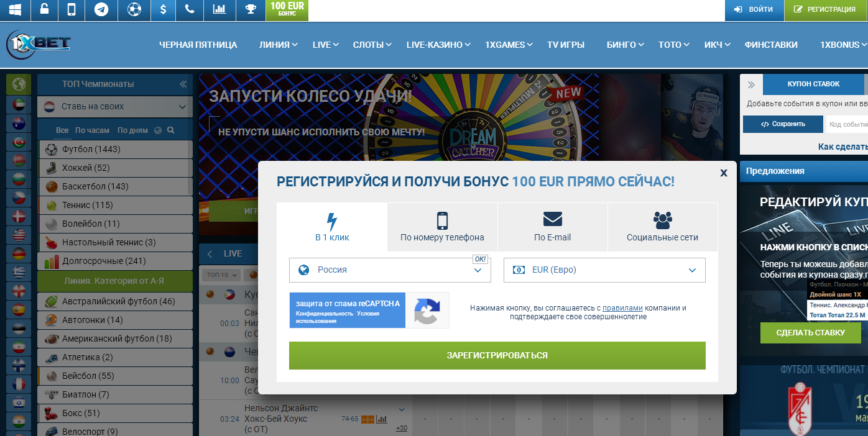868x436 pixels.
Task: Expand the Ставь на своих dropdown
Action: click(115, 107)
